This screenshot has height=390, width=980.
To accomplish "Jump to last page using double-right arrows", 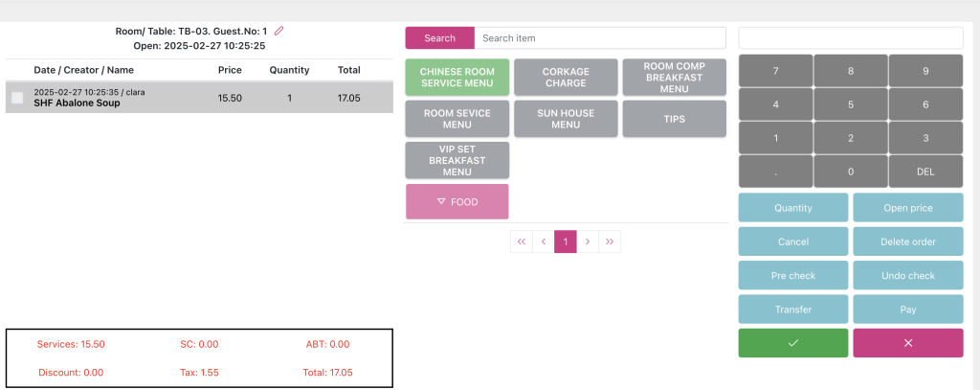I will [x=610, y=241].
